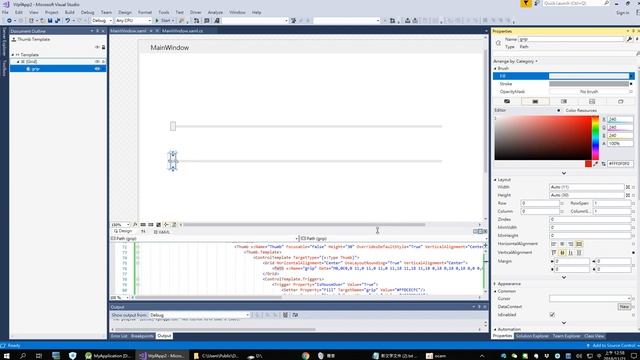Set HorizontalAlignment to Center
Screen dimensions: 640x360
pos(562,244)
